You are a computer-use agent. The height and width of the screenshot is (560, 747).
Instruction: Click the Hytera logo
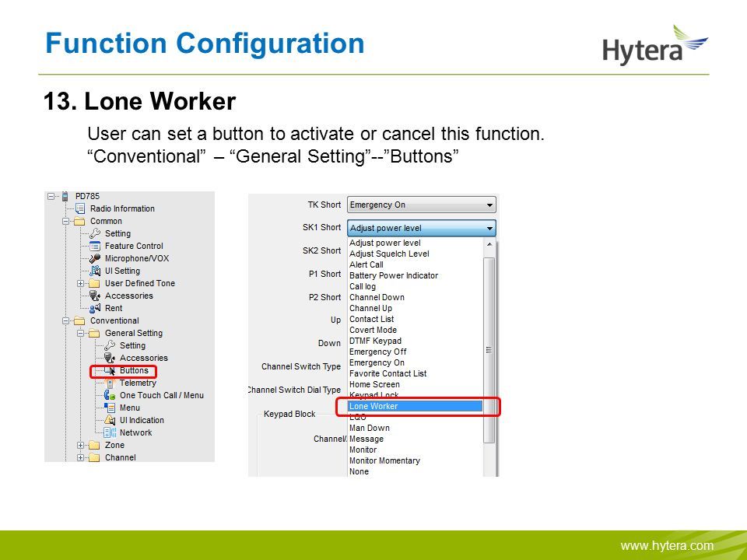[x=655, y=45]
